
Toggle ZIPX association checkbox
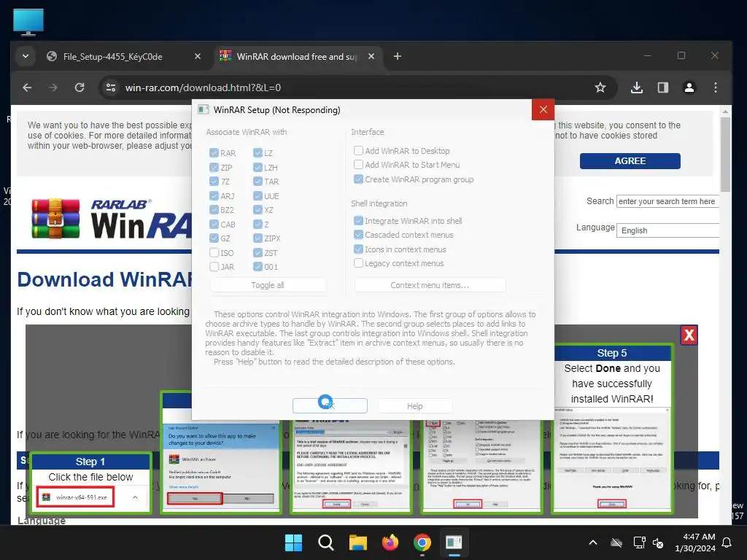[258, 238]
